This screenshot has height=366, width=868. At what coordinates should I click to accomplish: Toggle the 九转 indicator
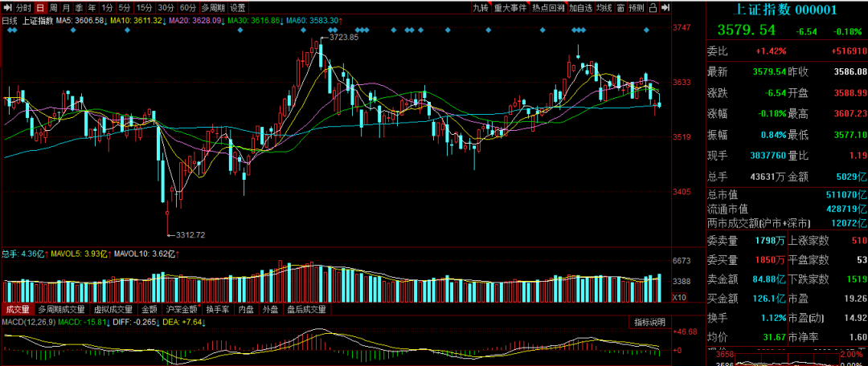point(481,8)
